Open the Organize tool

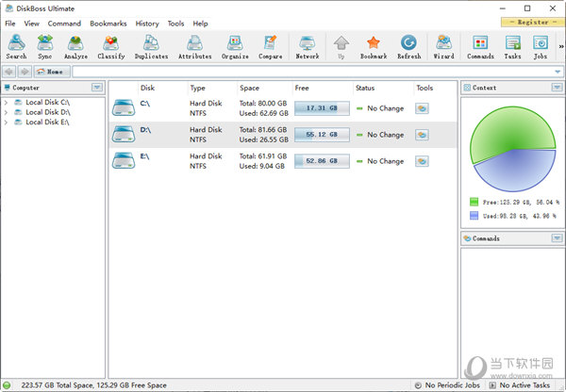point(235,46)
